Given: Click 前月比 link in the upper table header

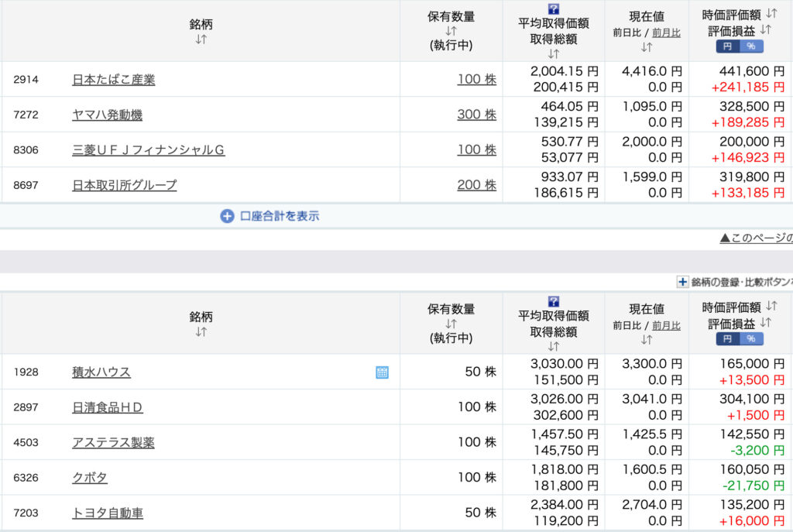Looking at the screenshot, I should (x=666, y=33).
